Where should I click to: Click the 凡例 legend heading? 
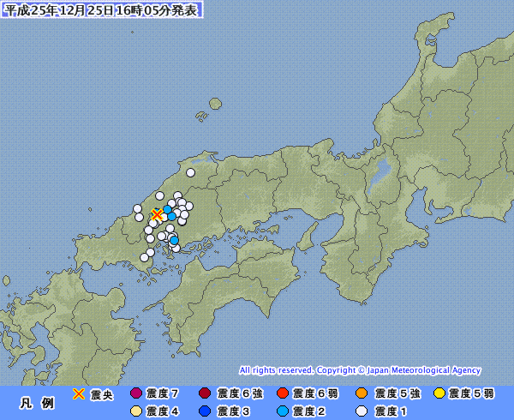[37, 403]
